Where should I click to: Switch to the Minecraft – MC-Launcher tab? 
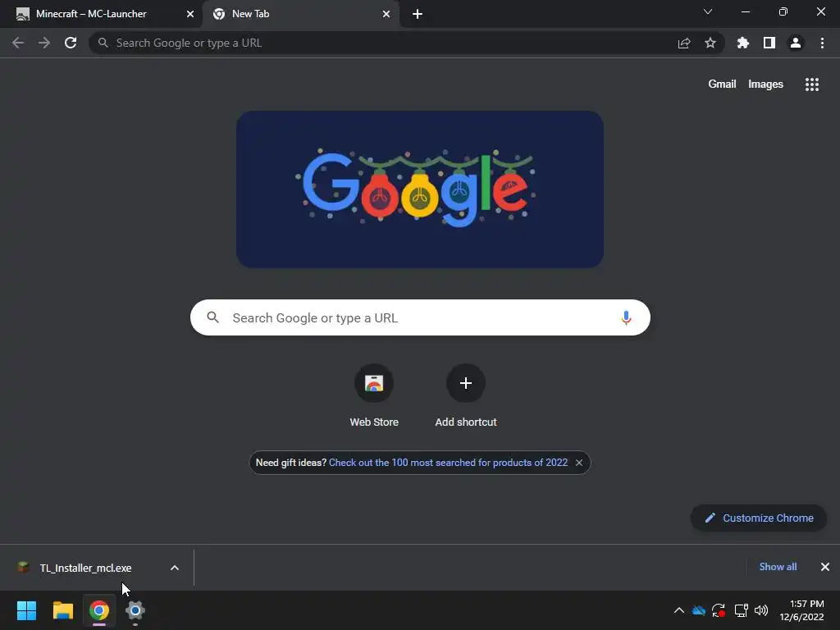coord(91,14)
